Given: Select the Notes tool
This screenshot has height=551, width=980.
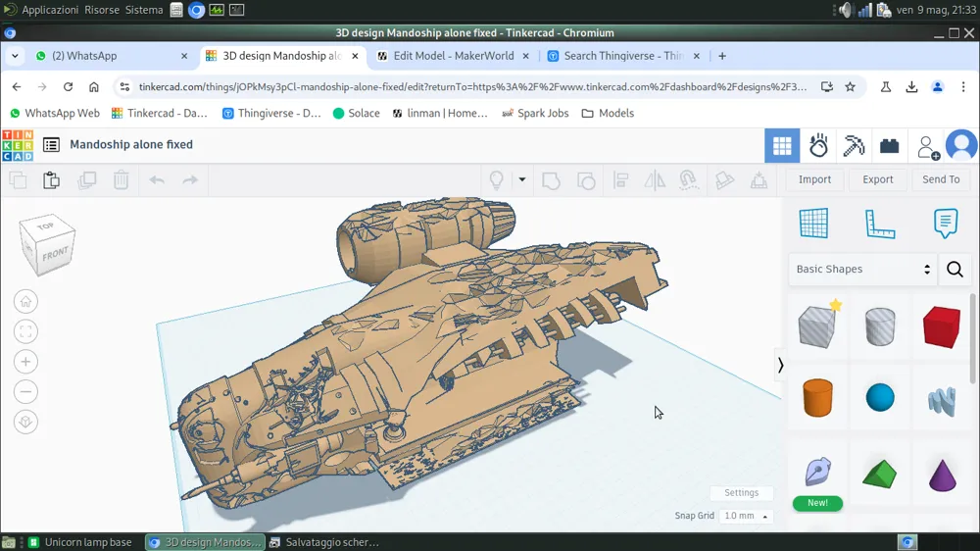Looking at the screenshot, I should click(945, 224).
